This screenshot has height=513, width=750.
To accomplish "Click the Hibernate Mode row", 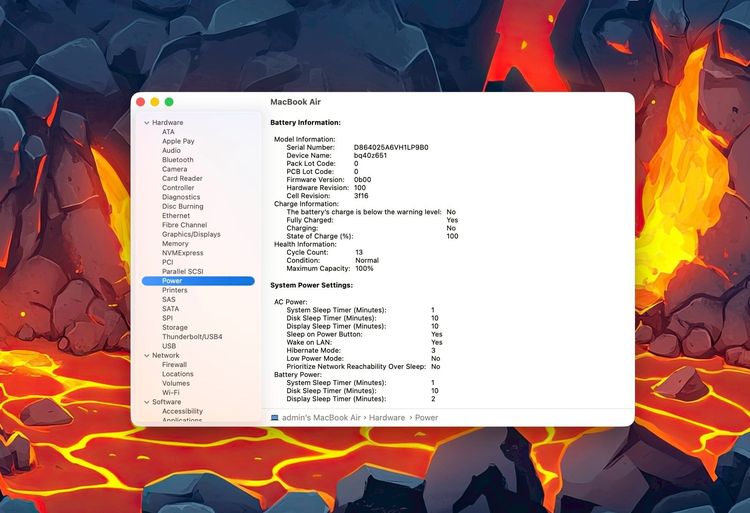I will pos(361,351).
